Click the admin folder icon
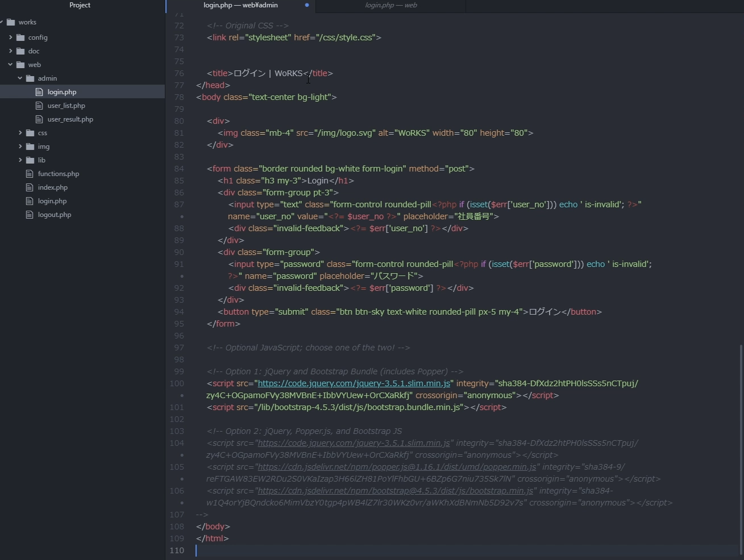Image resolution: width=744 pixels, height=560 pixels. 30,78
